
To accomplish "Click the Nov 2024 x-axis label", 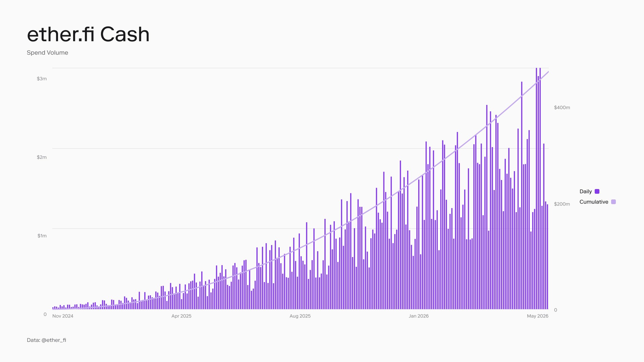I will [63, 316].
